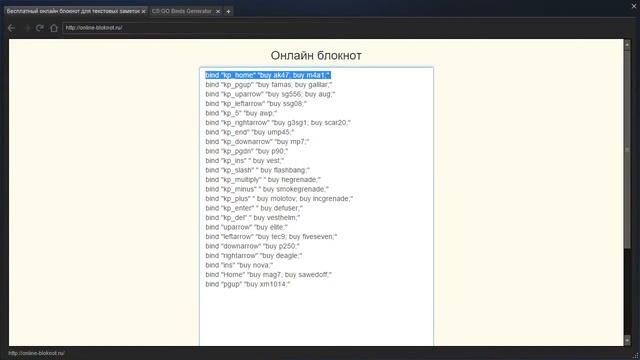The width and height of the screenshot is (640, 360).
Task: Click the line buying tec9 and fiveseven
Action: 271,237
